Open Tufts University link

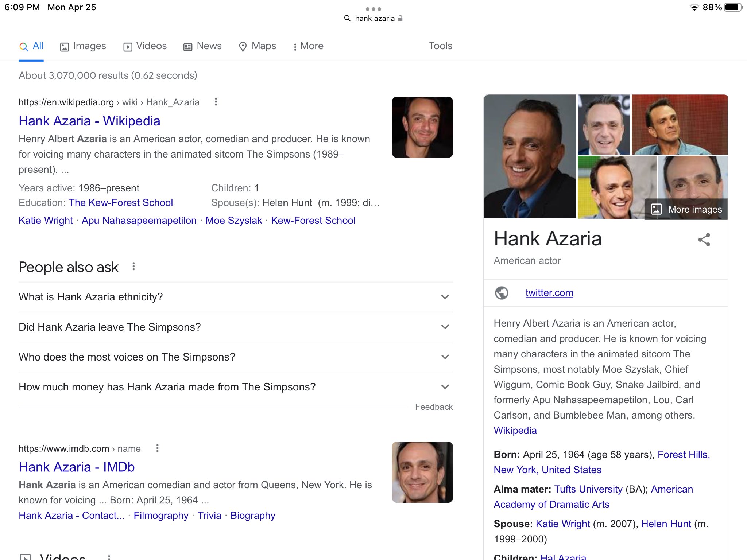(x=588, y=489)
